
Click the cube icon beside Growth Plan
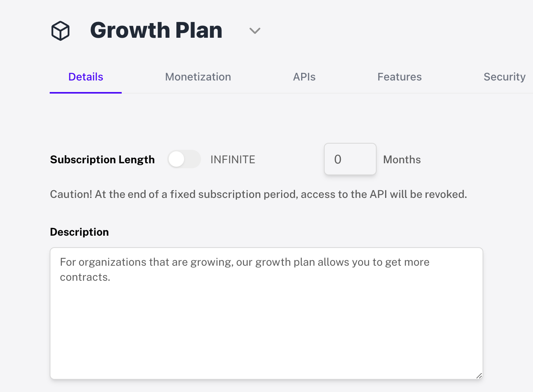point(60,30)
